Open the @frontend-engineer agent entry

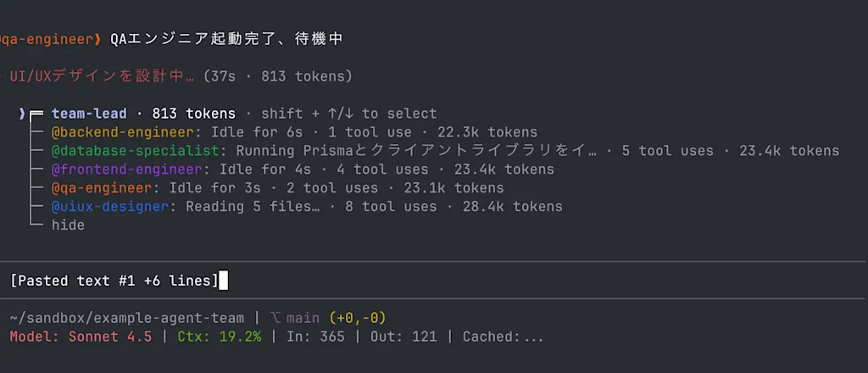click(303, 170)
